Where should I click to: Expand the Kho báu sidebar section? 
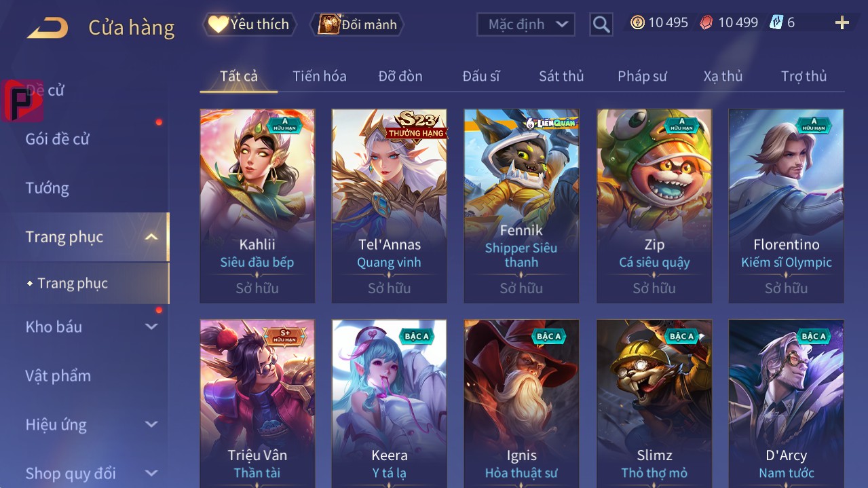[151, 326]
